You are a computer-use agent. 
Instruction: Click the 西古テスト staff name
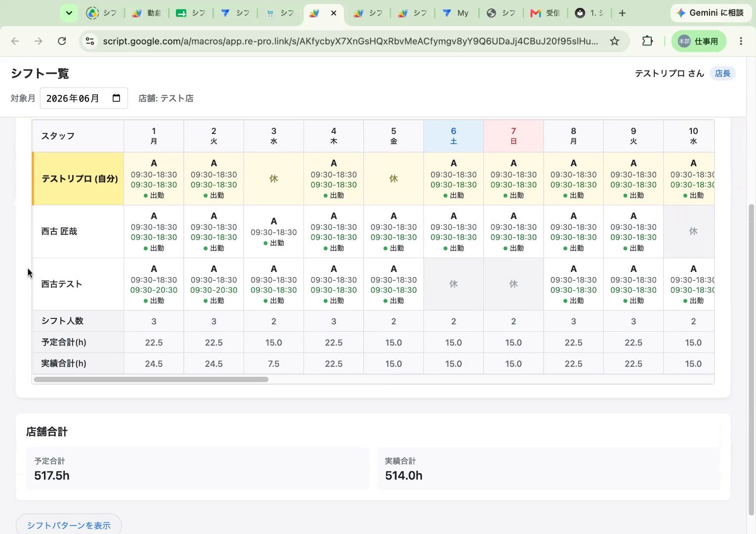click(61, 284)
